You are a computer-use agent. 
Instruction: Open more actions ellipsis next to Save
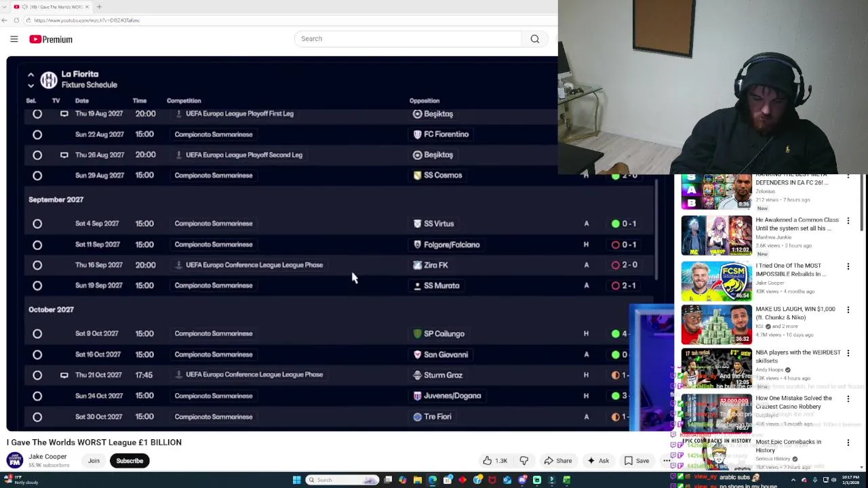tap(667, 461)
